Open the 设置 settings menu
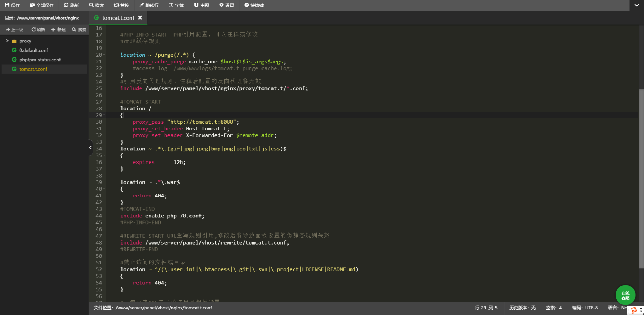 coord(227,5)
